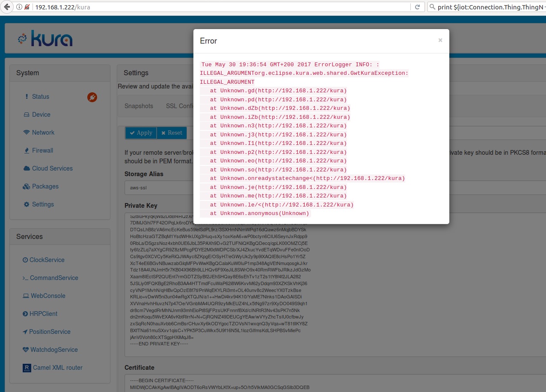This screenshot has width=546, height=392.
Task: Click the Services panel heading
Action: click(x=30, y=236)
